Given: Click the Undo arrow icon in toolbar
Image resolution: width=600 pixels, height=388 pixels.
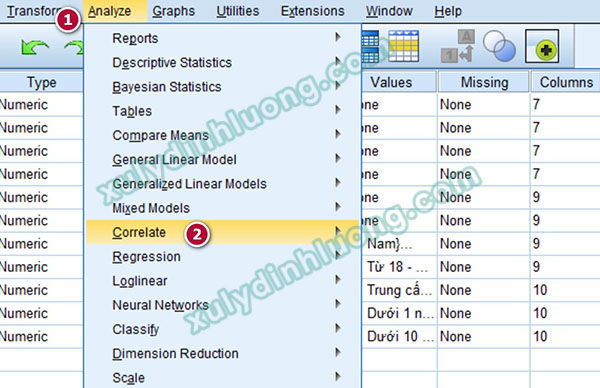Looking at the screenshot, I should 35,48.
